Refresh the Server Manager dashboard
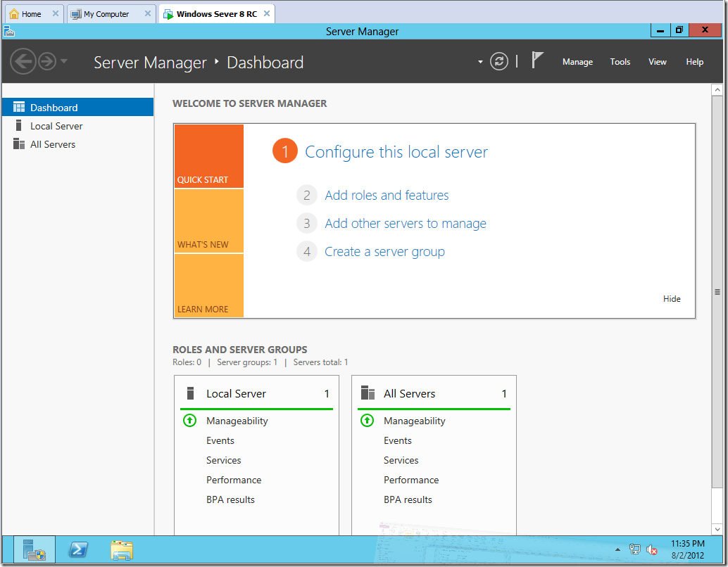The image size is (728, 567). point(499,61)
